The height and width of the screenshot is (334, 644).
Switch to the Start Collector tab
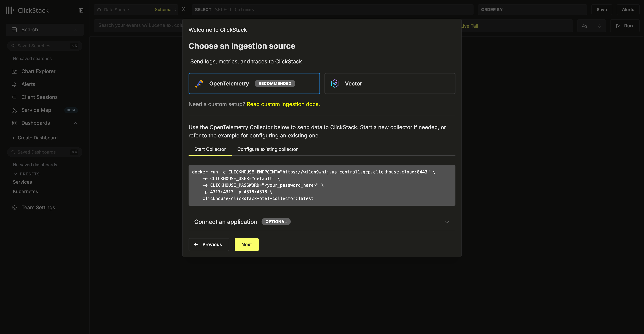click(210, 149)
